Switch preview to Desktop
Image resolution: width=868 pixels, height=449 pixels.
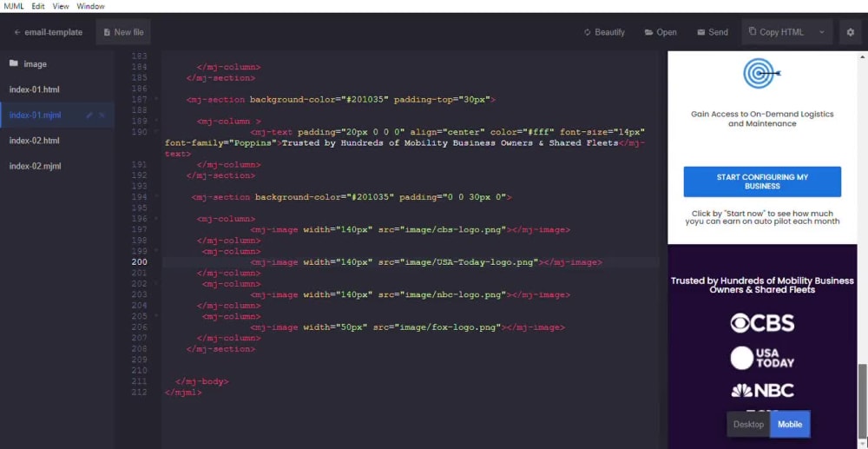click(748, 425)
